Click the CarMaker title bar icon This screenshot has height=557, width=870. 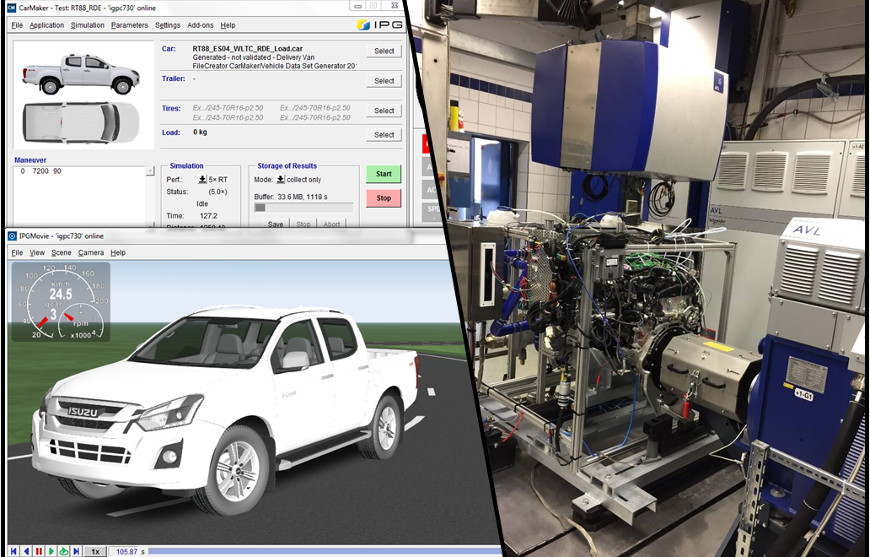click(12, 8)
